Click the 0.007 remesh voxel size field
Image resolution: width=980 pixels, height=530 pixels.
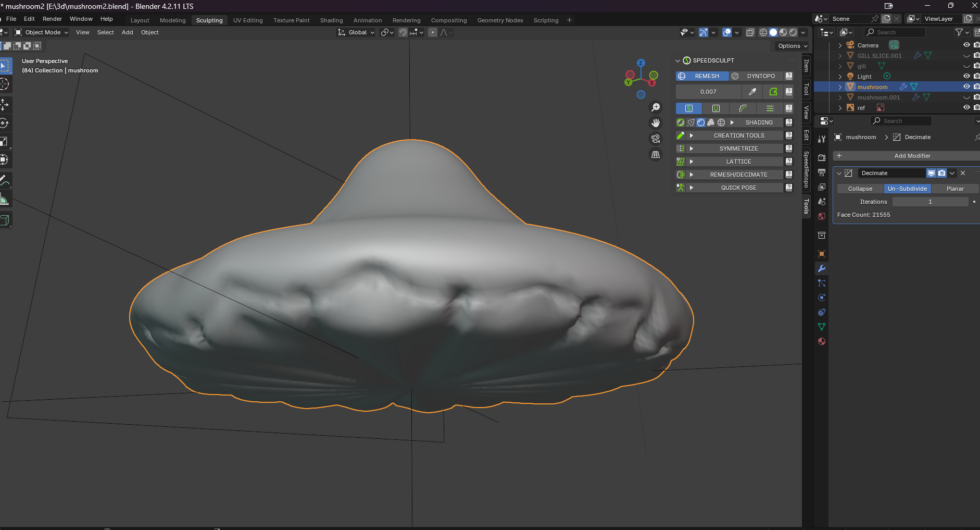(709, 92)
